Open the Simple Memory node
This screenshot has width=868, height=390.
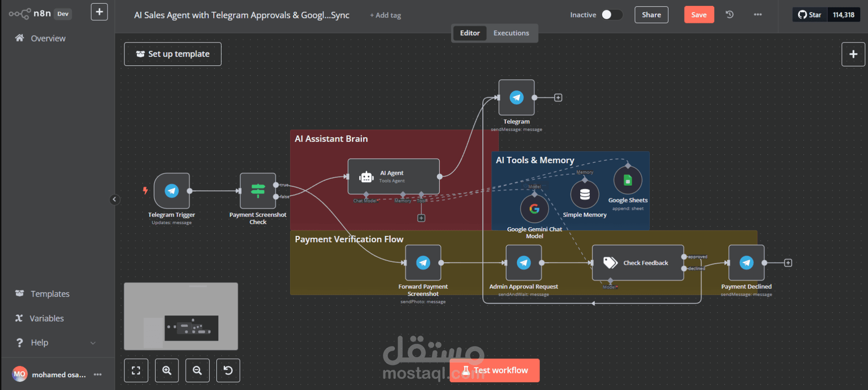[585, 194]
